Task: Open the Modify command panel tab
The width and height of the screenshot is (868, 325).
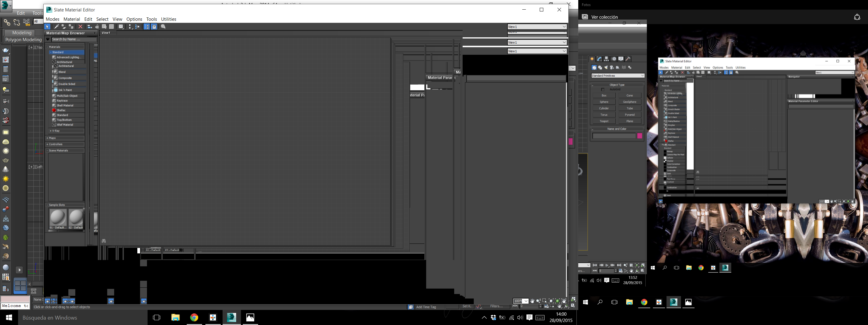Action: [599, 59]
